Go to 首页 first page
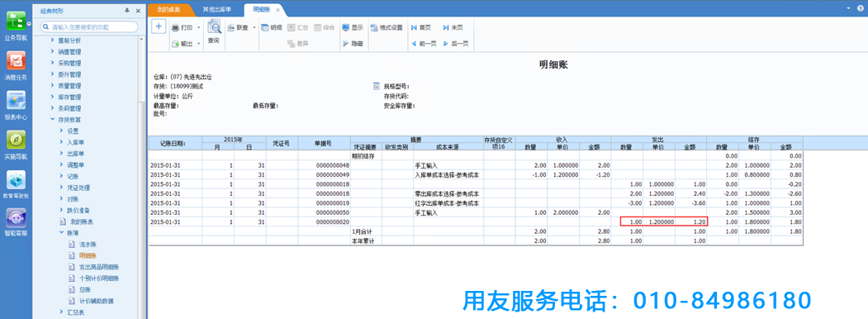The image size is (868, 319). click(x=420, y=27)
